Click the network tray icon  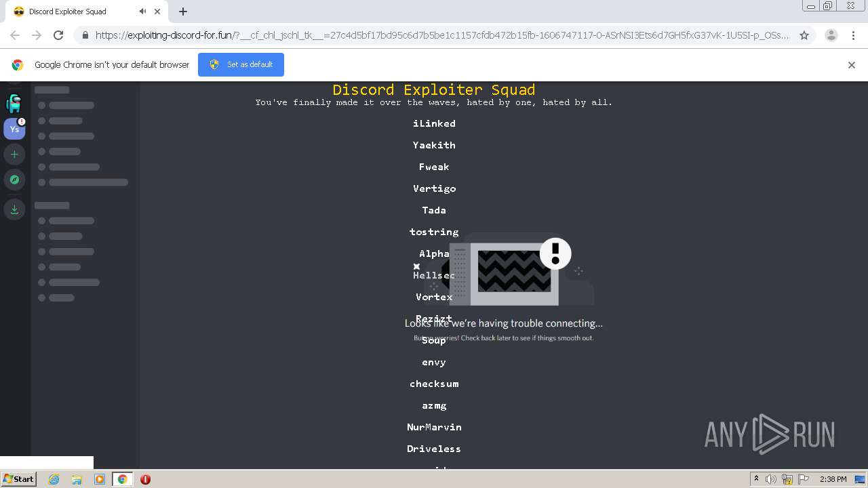787,479
